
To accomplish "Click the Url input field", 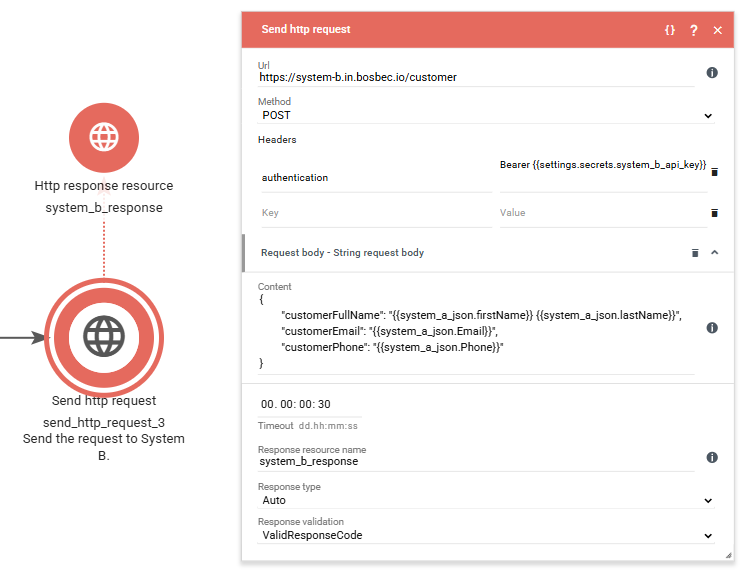I will coord(476,77).
